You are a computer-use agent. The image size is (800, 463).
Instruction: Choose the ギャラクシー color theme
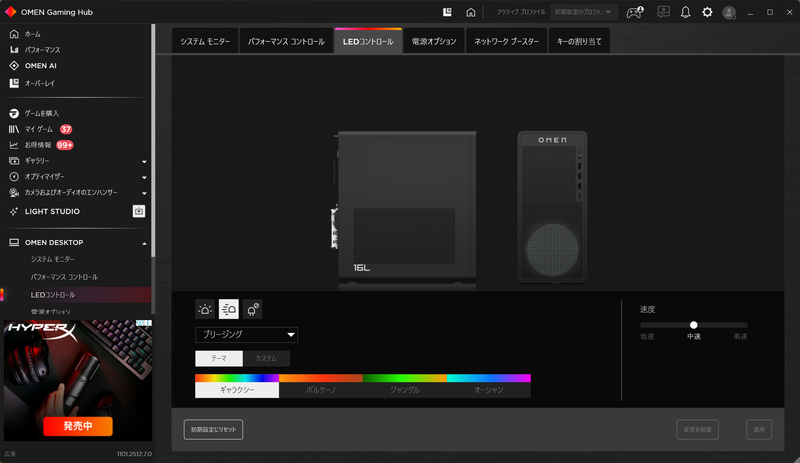237,386
